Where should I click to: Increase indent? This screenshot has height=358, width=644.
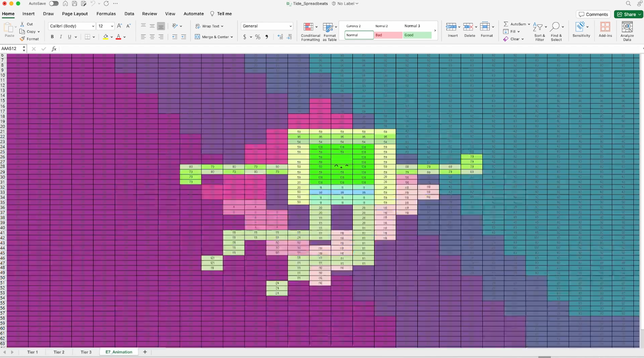[184, 37]
